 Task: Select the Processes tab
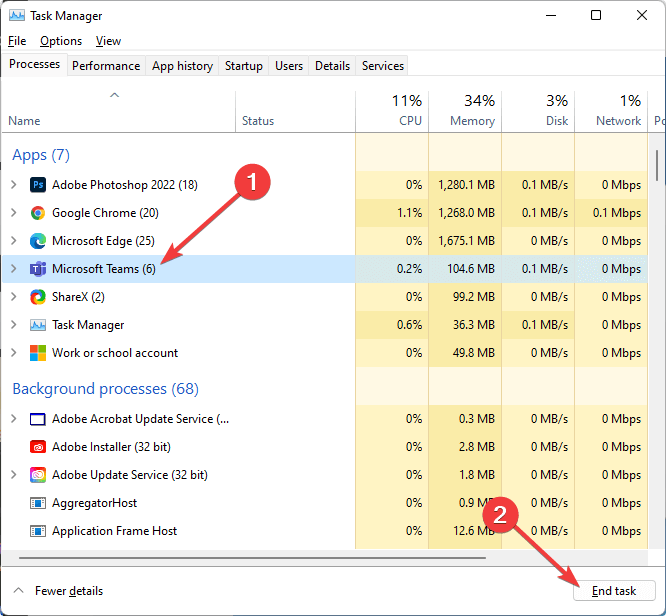[x=34, y=64]
